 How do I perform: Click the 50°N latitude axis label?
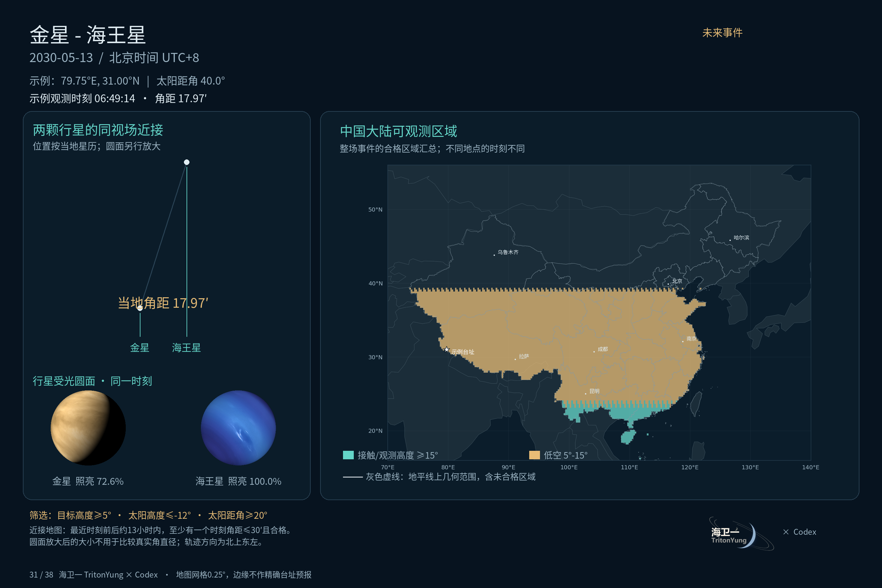(x=375, y=210)
